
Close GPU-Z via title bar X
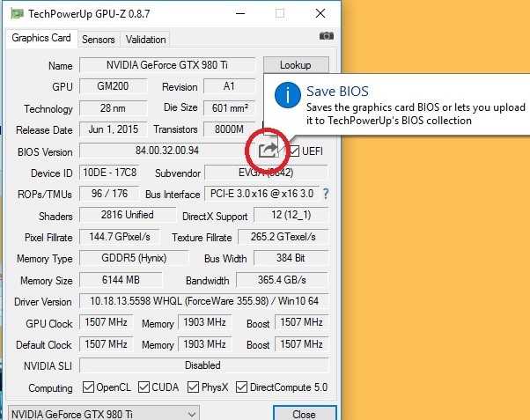320,13
